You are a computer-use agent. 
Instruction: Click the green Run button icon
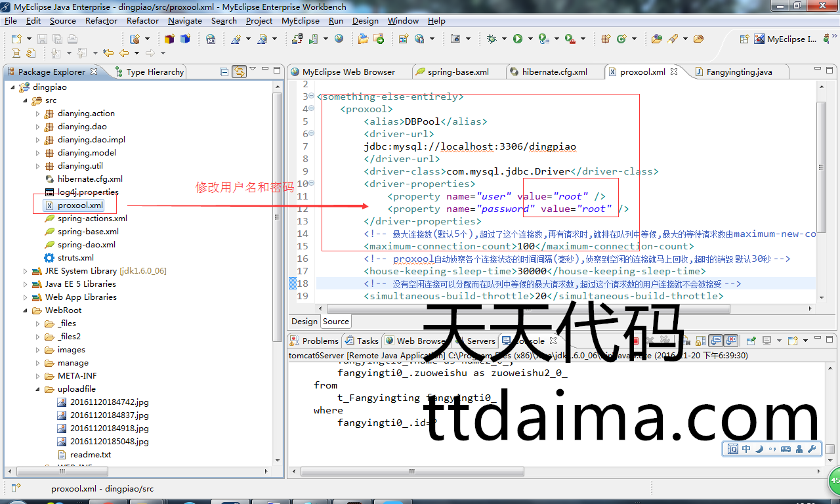518,39
